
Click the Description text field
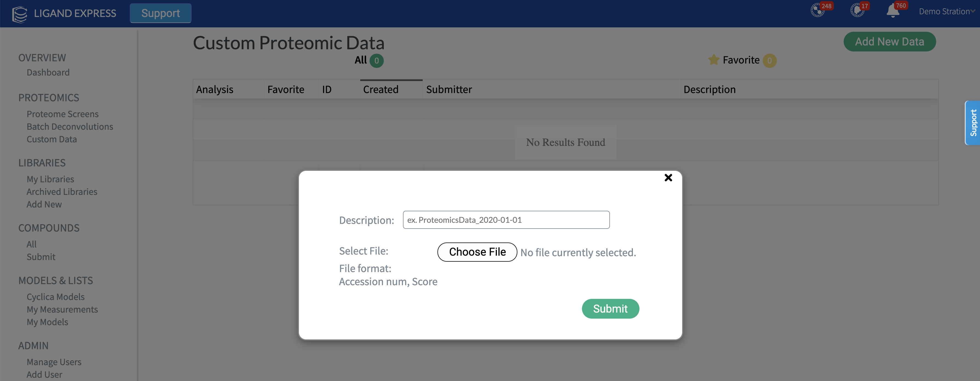tap(506, 220)
